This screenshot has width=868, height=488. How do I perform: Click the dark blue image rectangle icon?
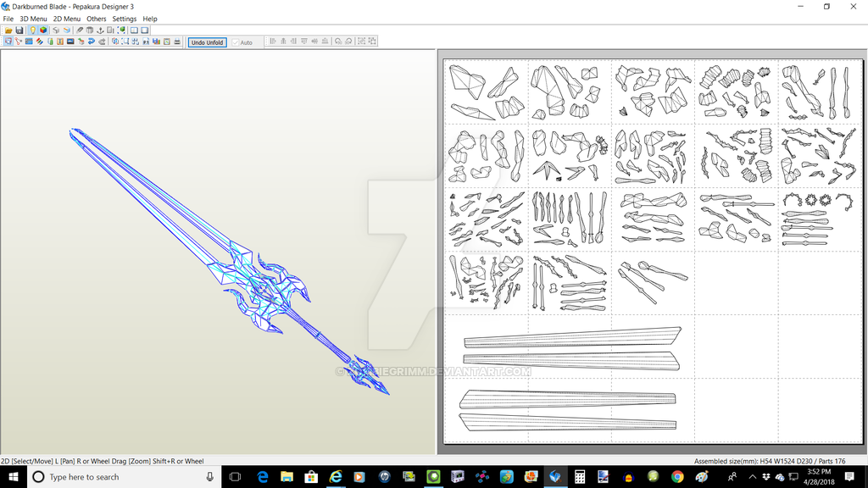click(70, 42)
